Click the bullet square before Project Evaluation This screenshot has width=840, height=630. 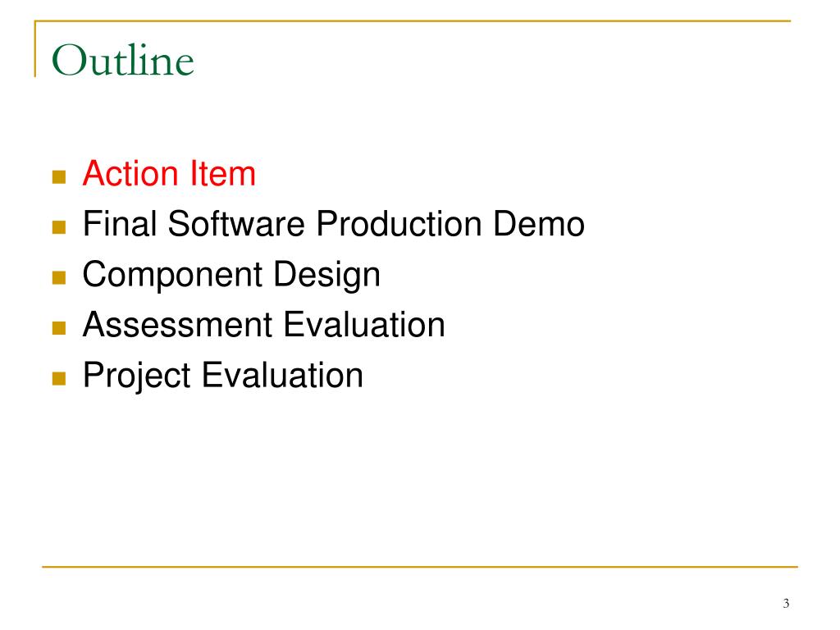[59, 379]
